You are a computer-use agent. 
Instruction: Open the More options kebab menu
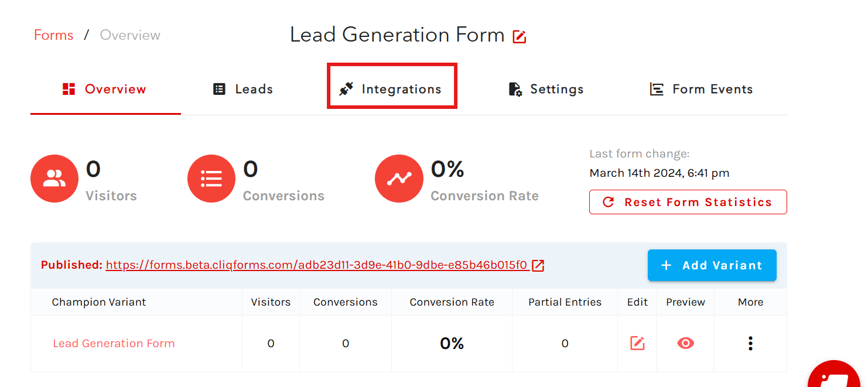point(750,343)
